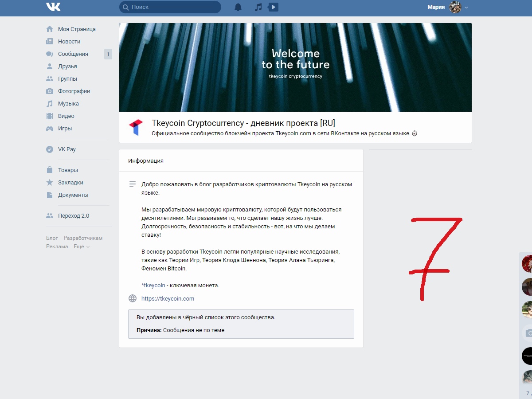Viewport: 532px width, 399px height.
Task: Click the Разработчикам footer link
Action: [83, 238]
